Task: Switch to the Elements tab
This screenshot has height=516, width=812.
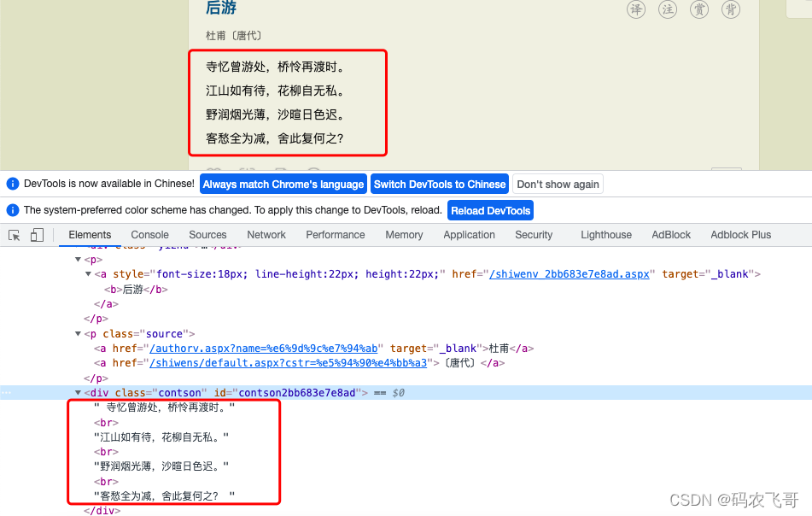Action: tap(90, 235)
